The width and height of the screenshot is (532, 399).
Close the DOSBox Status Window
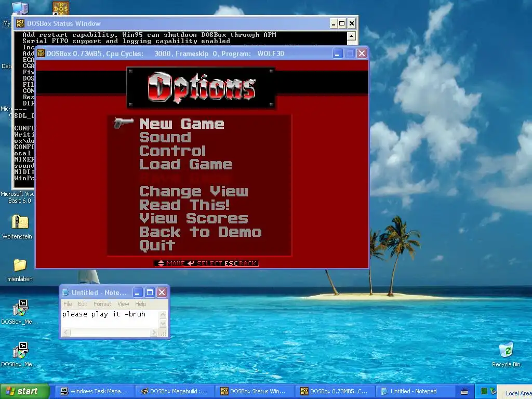(352, 23)
